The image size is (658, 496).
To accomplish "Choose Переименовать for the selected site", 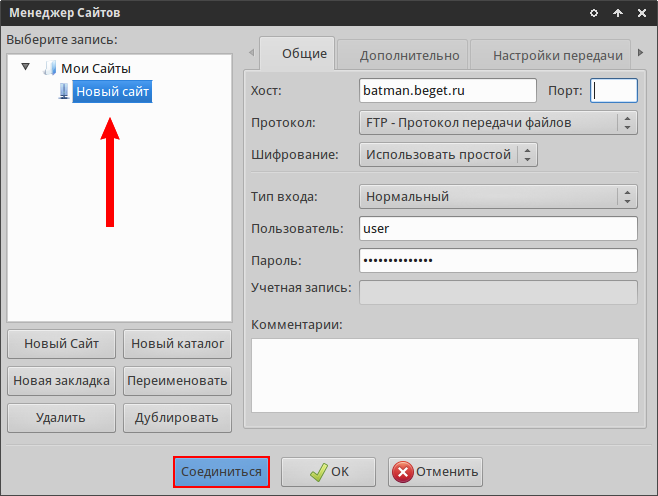I will (x=177, y=381).
